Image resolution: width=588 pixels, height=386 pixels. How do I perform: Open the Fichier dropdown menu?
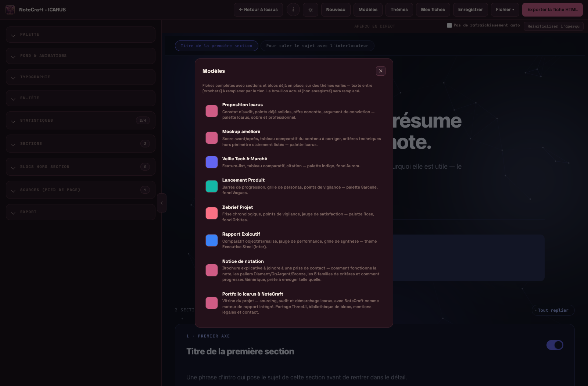coord(505,10)
